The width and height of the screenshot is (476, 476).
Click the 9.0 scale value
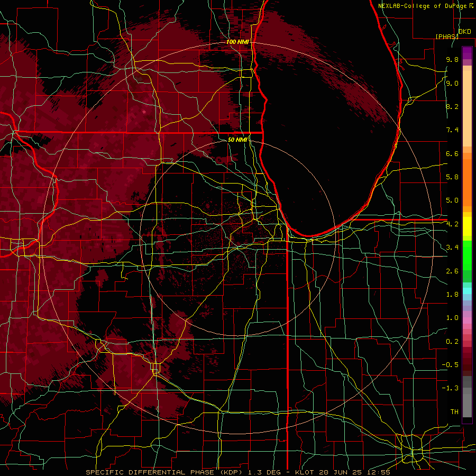pos(452,83)
